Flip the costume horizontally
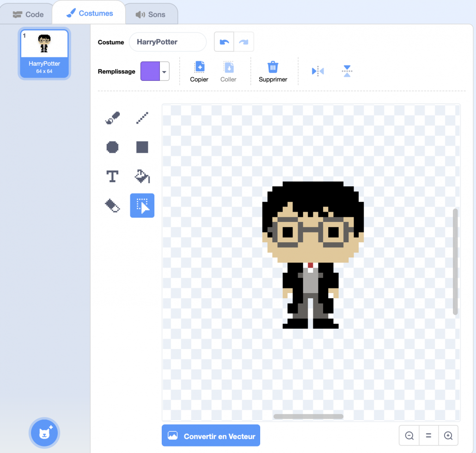Image resolution: width=476 pixels, height=453 pixels. 318,71
